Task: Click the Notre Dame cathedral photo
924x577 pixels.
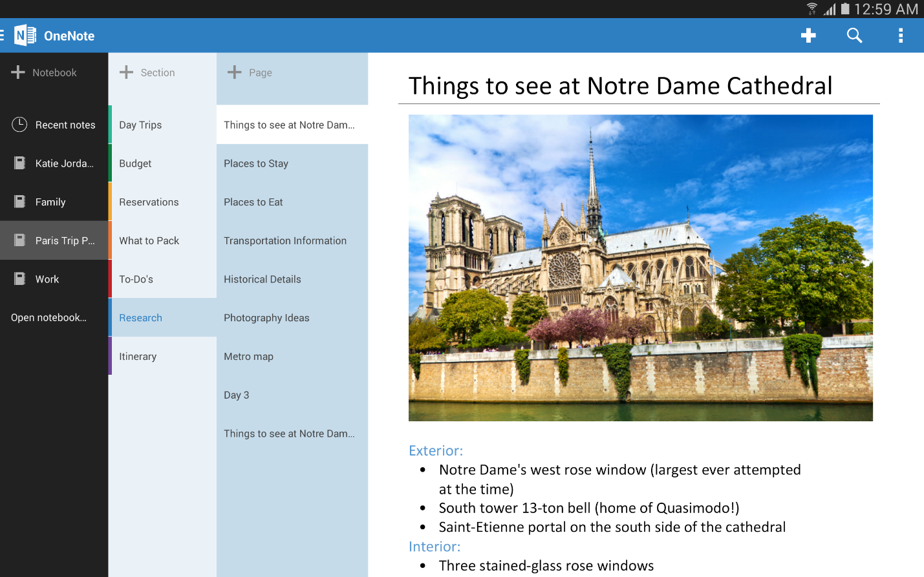Action: 640,268
